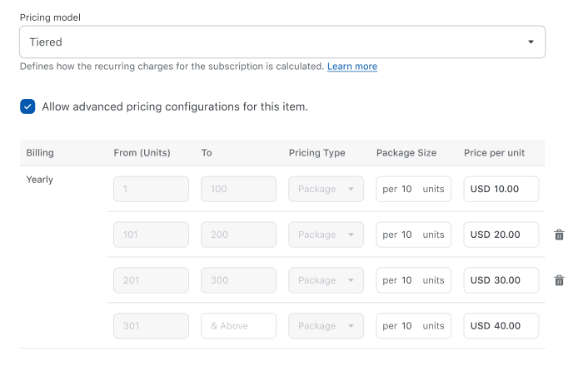Expand Pricing Type dropdown for tier 101–200
The width and height of the screenshot is (588, 366).
click(x=326, y=235)
